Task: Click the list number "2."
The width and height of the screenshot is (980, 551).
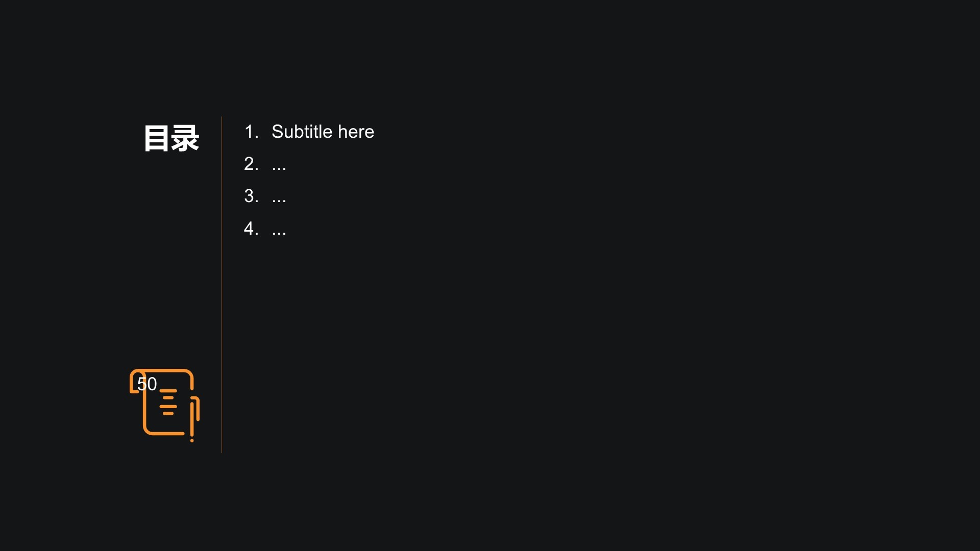Action: point(251,164)
